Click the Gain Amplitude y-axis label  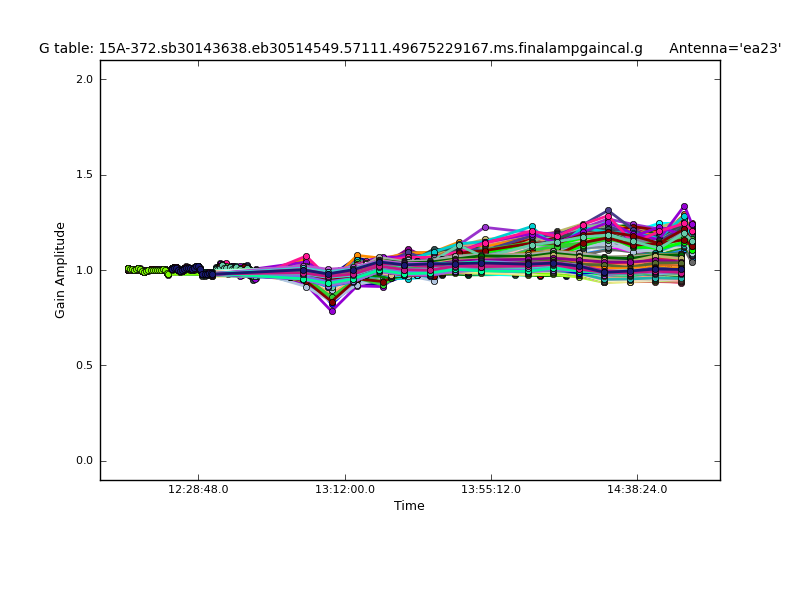[x=60, y=270]
